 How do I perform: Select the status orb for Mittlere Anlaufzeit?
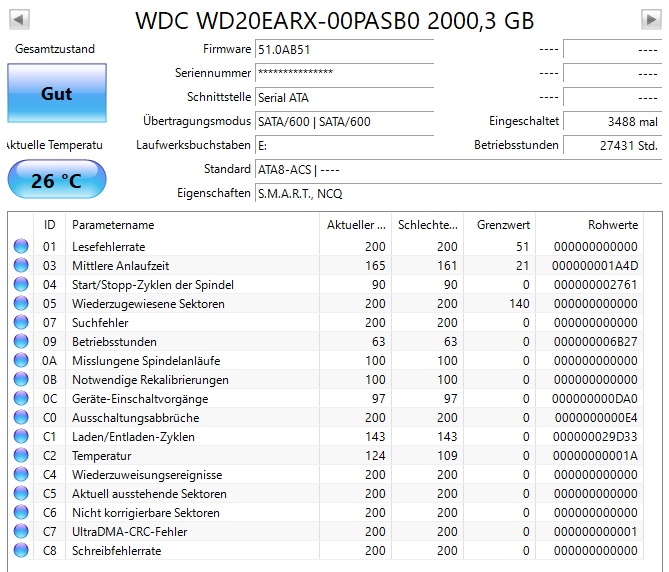pyautogui.click(x=21, y=265)
